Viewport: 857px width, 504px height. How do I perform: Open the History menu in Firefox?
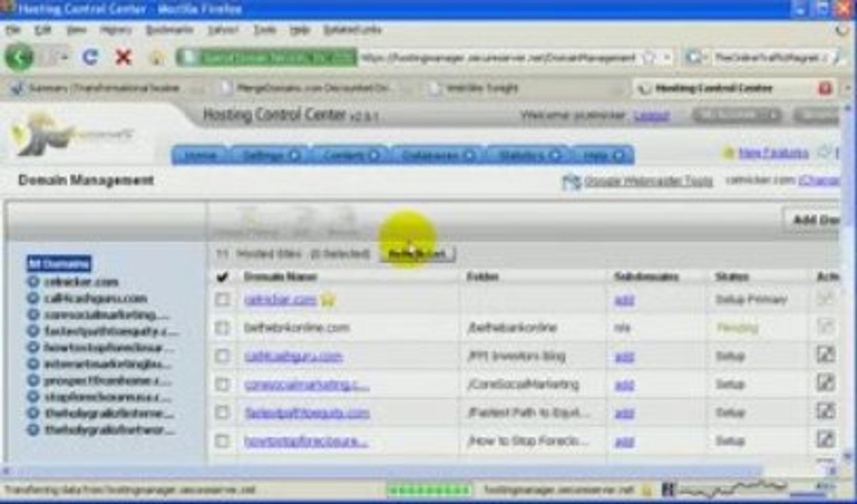(x=116, y=30)
